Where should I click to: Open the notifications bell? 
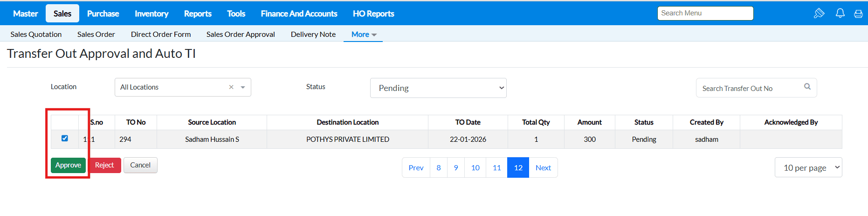(x=840, y=14)
